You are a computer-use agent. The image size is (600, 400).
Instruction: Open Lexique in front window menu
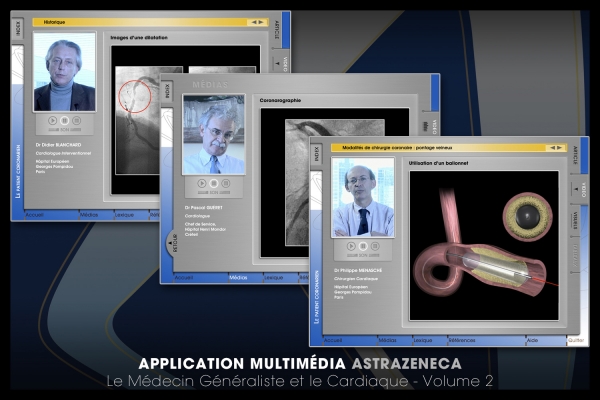coord(424,340)
